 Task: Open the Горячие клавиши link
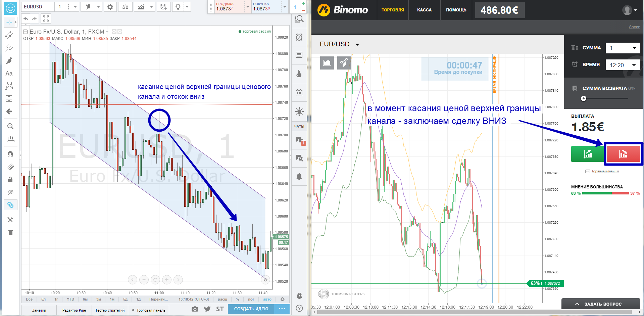(605, 171)
